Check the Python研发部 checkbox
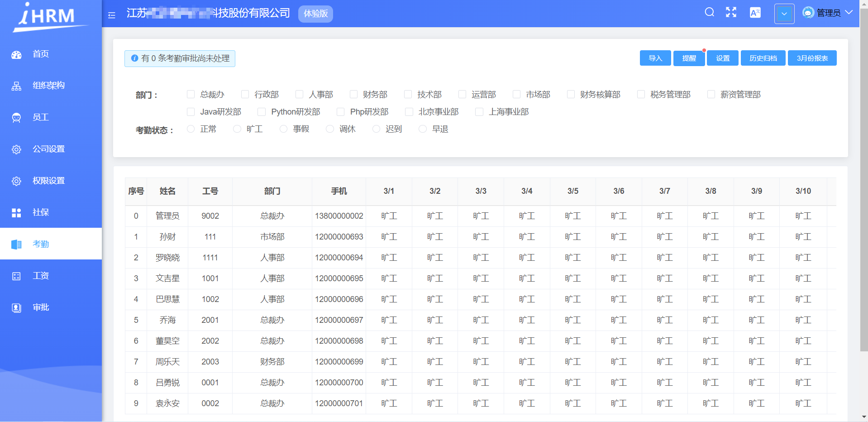 (x=261, y=112)
